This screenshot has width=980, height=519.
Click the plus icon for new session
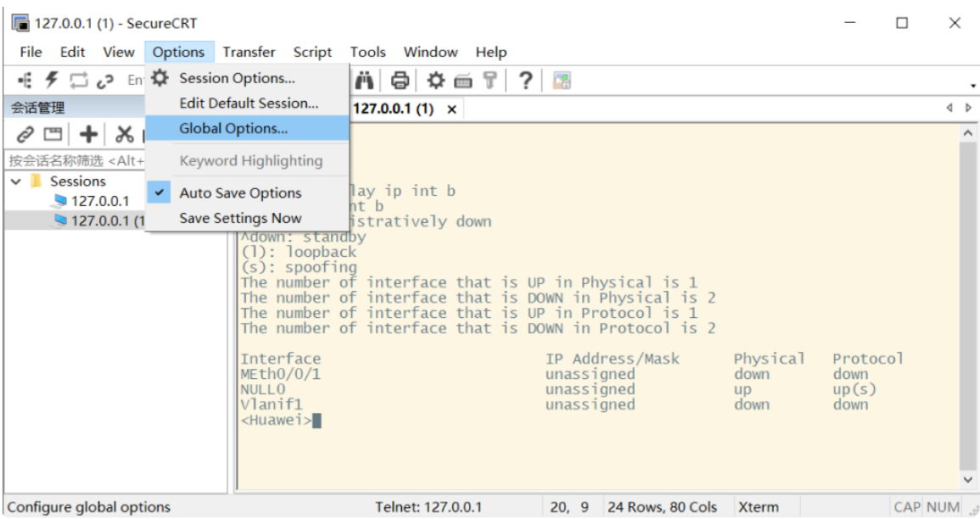tap(88, 134)
